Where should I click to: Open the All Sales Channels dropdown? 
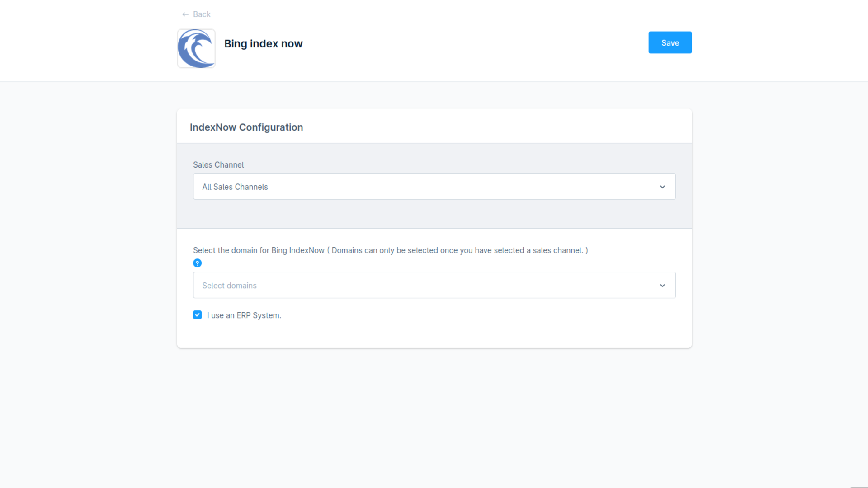tap(434, 187)
